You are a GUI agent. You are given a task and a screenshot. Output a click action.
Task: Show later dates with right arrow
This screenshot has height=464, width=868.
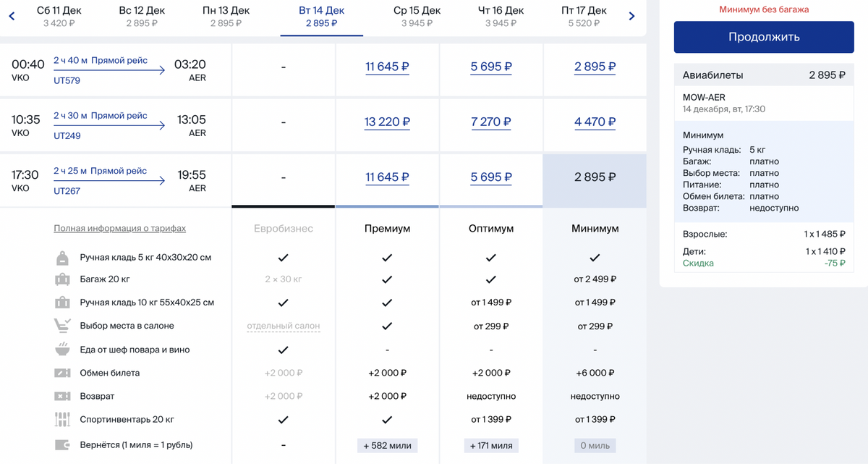click(x=631, y=16)
